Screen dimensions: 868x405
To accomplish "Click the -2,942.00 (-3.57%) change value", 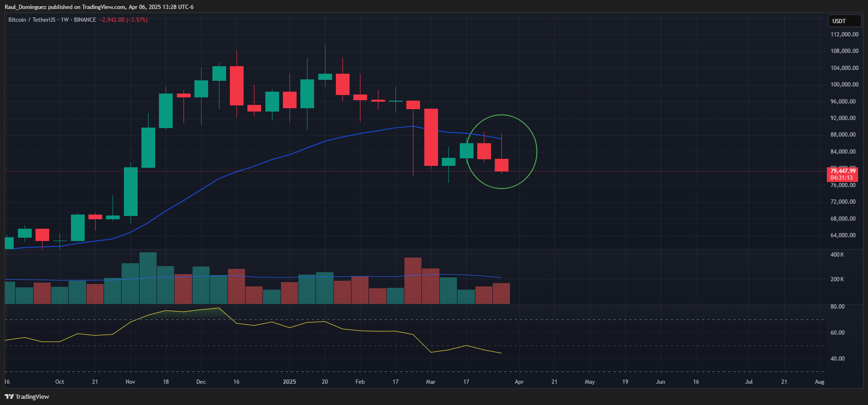I will point(124,20).
